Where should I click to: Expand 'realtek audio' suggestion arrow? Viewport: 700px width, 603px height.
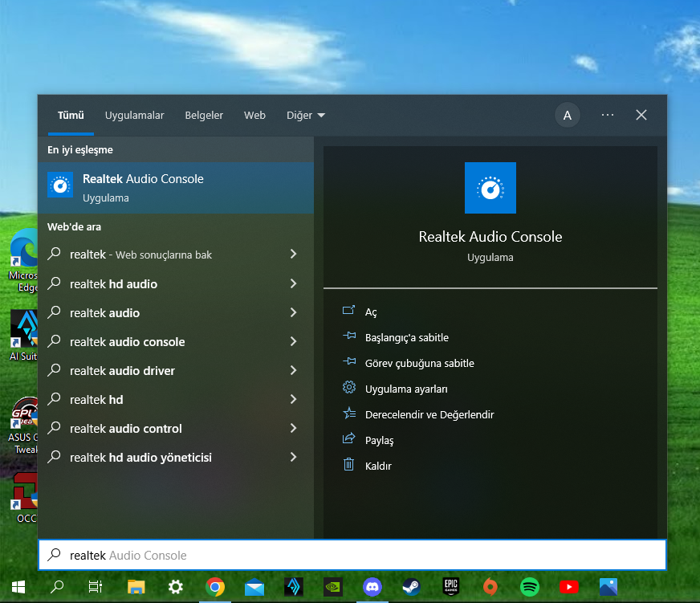[293, 312]
